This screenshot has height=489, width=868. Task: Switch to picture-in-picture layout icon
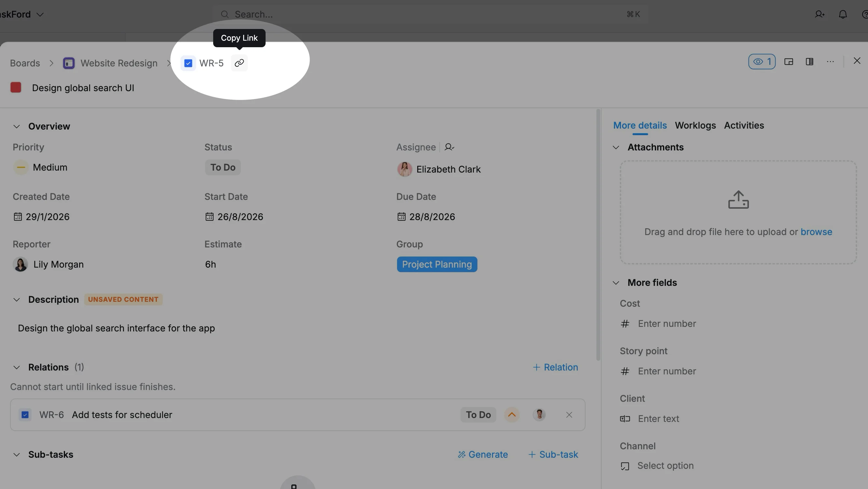coord(789,61)
